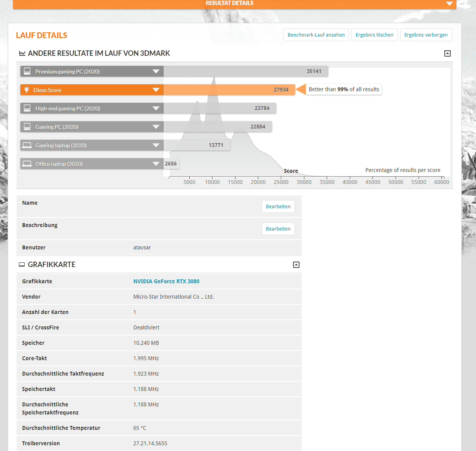Select the Premium gaming PC score bar 35141
The height and width of the screenshot is (451, 476).
point(246,72)
